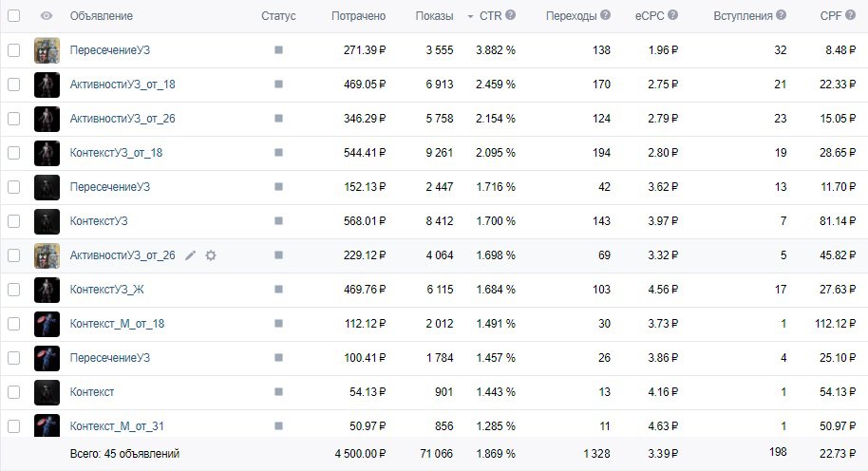Click status indicator for Контекст_М_от_18 ad

click(278, 324)
